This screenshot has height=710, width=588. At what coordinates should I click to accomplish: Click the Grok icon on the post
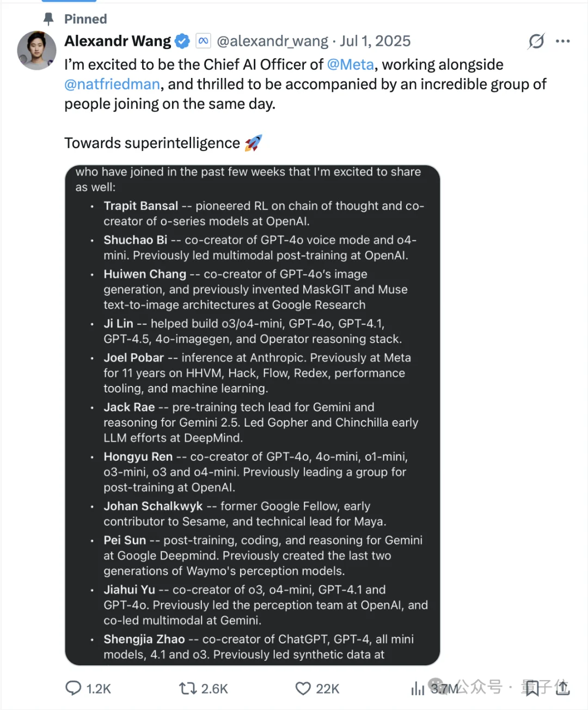(536, 41)
